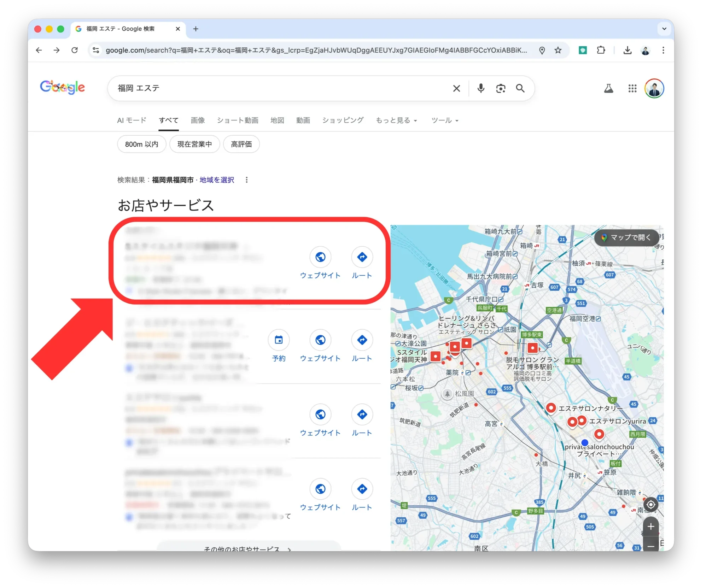
Task: Toggle the 現在営業中 filter chip
Action: (x=194, y=144)
